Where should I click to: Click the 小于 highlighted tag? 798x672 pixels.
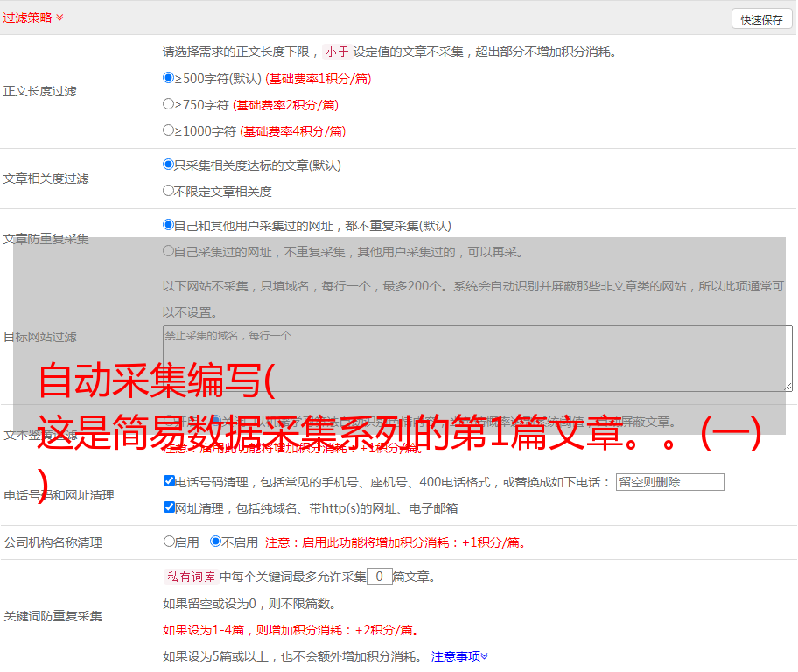pyautogui.click(x=337, y=52)
